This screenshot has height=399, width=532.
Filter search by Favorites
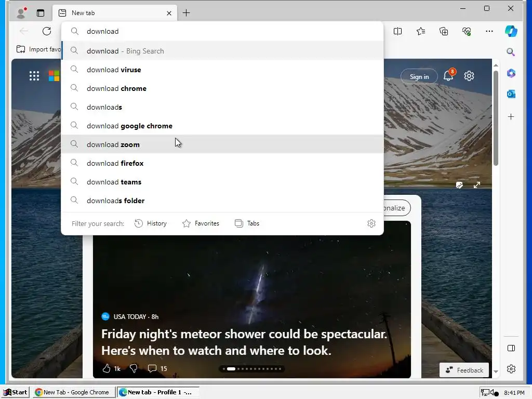coord(201,223)
